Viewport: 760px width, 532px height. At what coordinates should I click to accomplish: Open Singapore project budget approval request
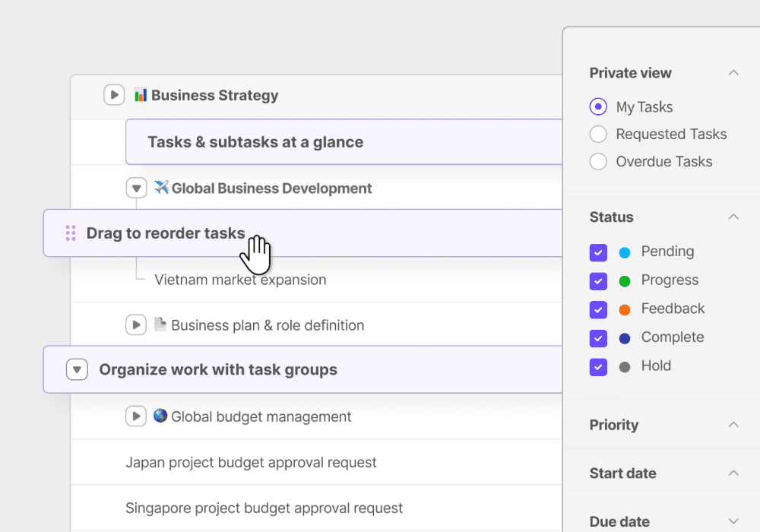coord(264,508)
